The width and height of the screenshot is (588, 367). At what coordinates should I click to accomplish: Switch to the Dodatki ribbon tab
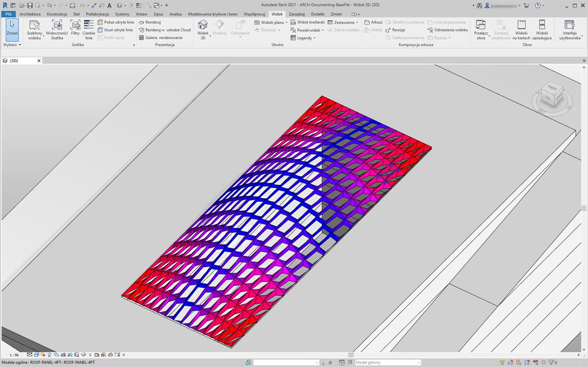pyautogui.click(x=318, y=14)
